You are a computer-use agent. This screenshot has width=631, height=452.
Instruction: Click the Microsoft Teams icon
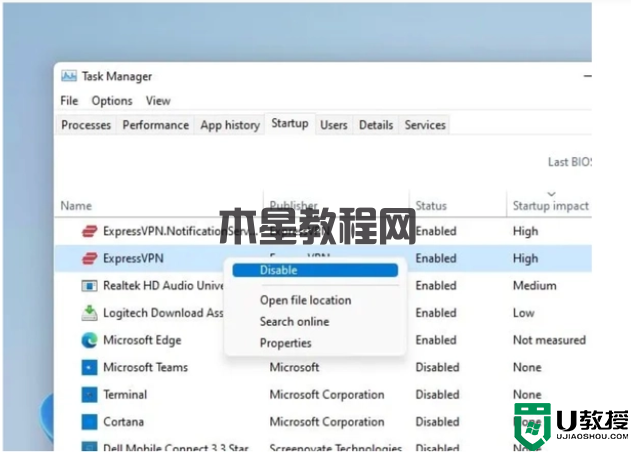[89, 367]
